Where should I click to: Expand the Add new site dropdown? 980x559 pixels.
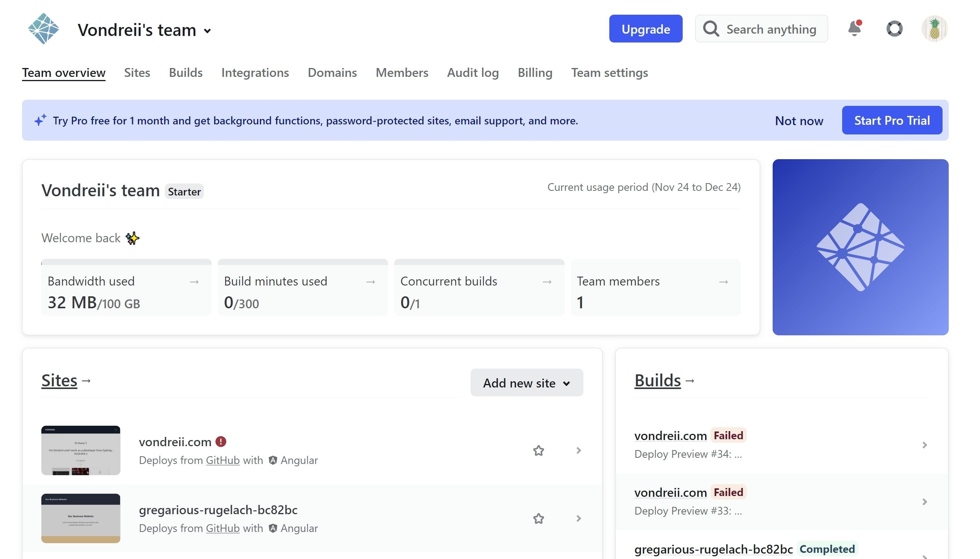tap(526, 382)
